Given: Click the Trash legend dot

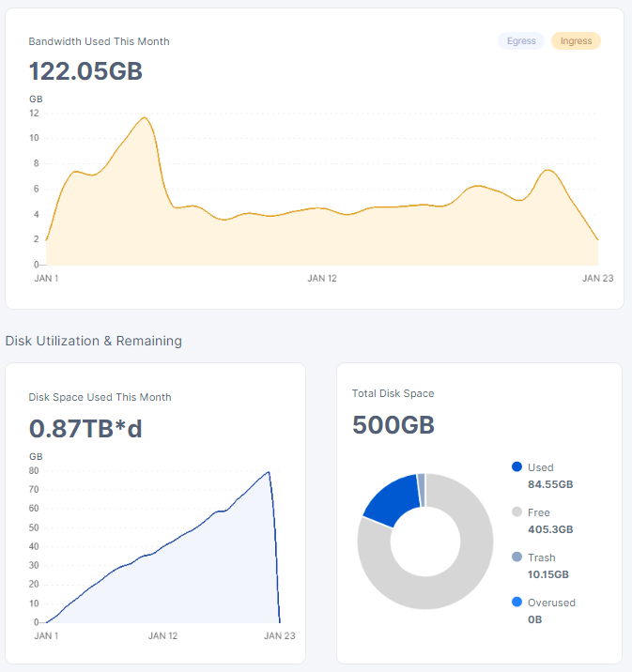Looking at the screenshot, I should click(516, 557).
